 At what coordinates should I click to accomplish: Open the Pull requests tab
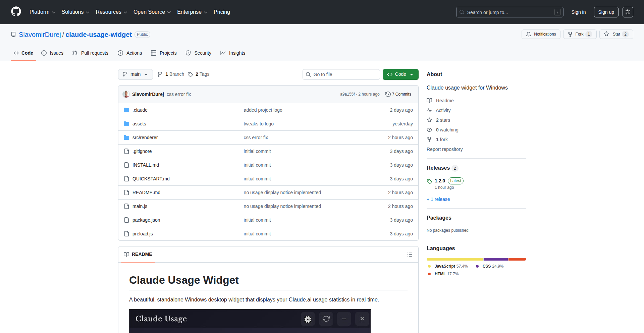(90, 53)
